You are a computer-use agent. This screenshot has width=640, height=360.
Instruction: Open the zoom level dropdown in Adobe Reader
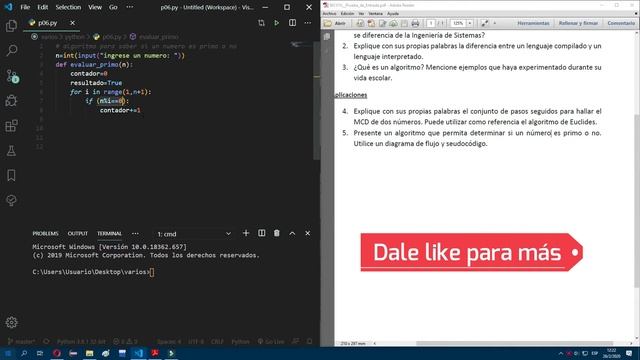[x=470, y=23]
